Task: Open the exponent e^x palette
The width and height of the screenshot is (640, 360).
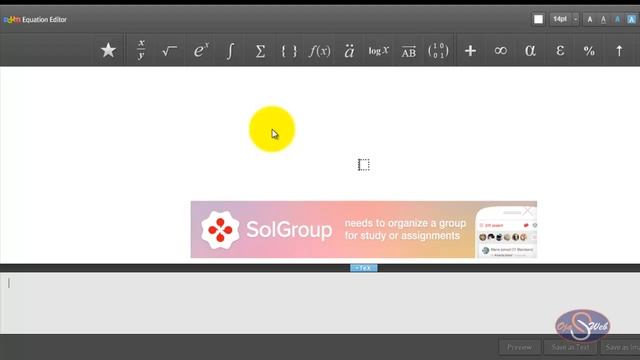Action: [x=201, y=51]
